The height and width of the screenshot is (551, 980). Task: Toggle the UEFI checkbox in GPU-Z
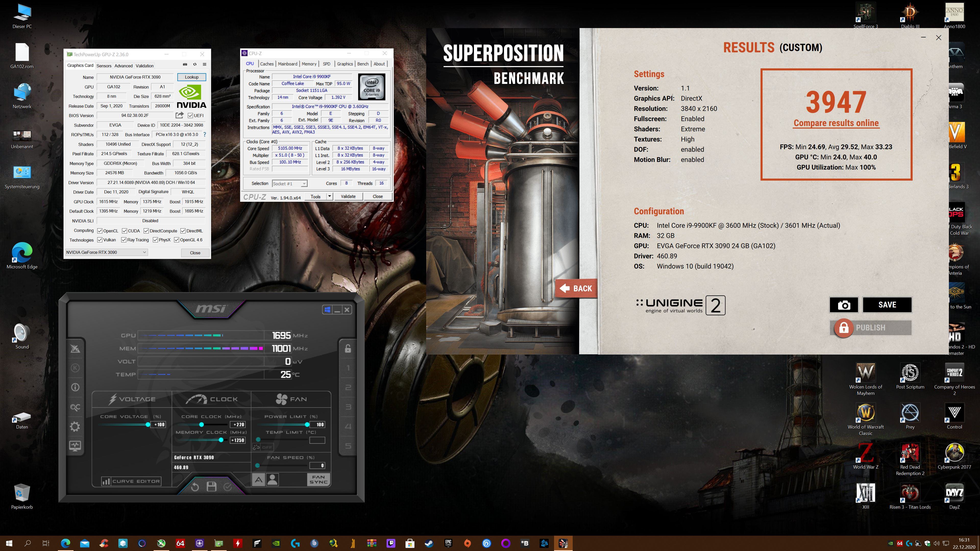(x=190, y=116)
